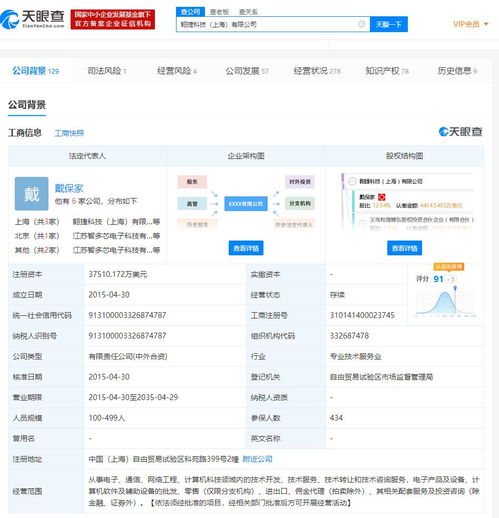Click the 上海（共3家） region label

37,222
